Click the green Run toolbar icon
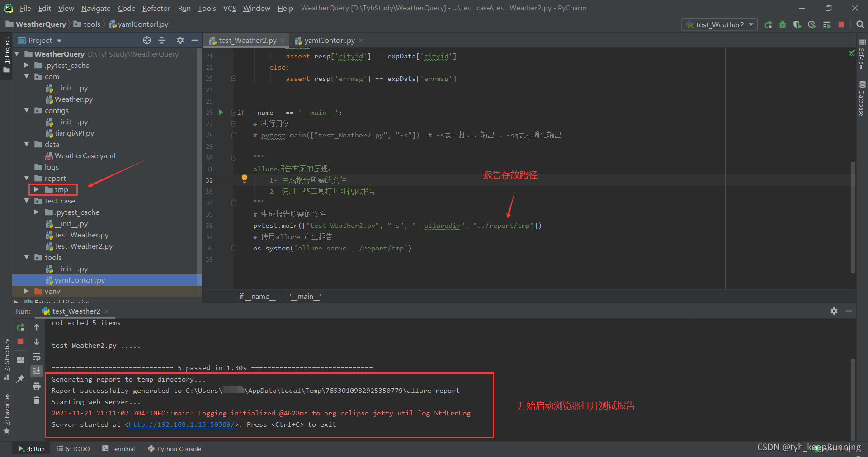The image size is (868, 457). (768, 25)
